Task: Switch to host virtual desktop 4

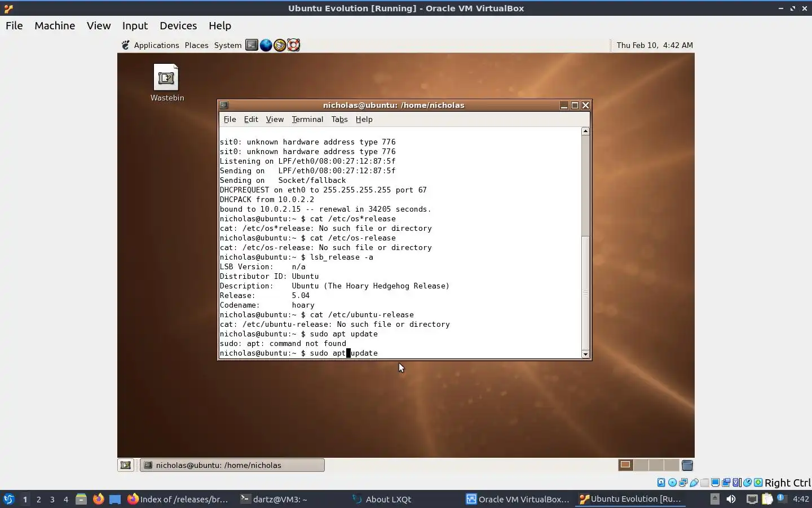Action: point(65,499)
